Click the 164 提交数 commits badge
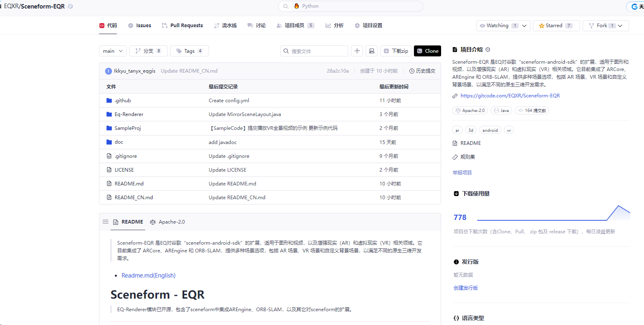This screenshot has height=325, width=644. (x=532, y=110)
